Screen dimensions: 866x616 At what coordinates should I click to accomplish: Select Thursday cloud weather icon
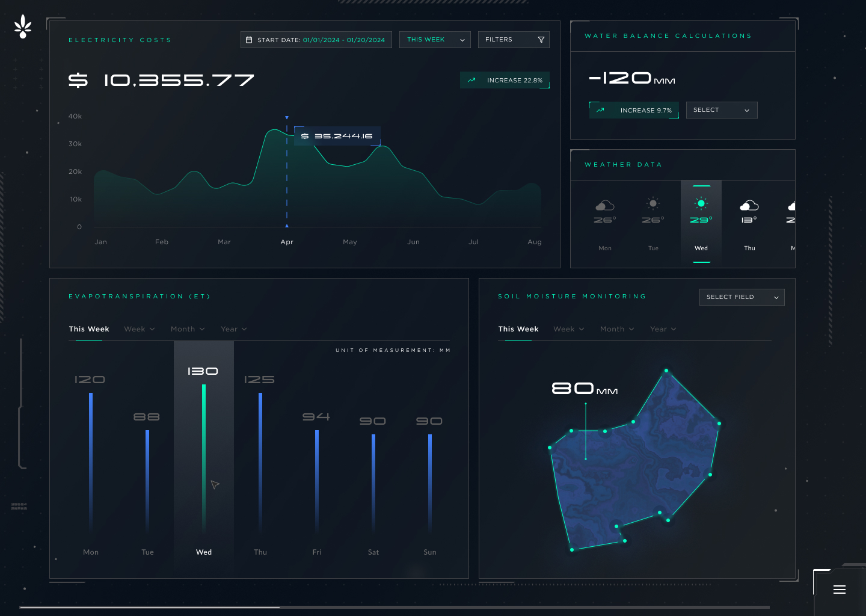coord(749,205)
